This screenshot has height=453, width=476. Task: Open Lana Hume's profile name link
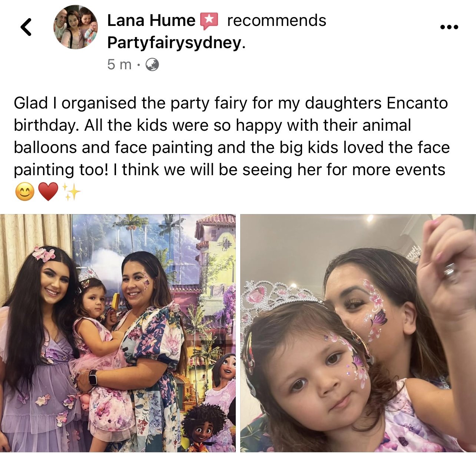151,20
